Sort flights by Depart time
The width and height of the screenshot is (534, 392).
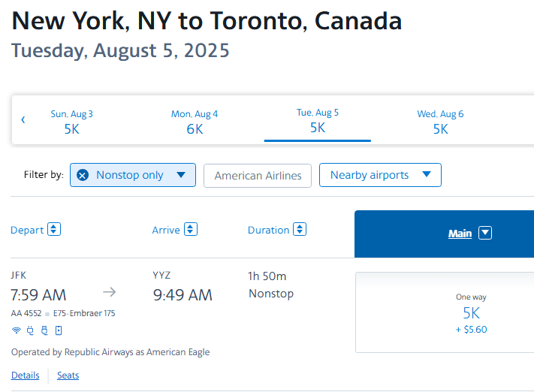(35, 230)
